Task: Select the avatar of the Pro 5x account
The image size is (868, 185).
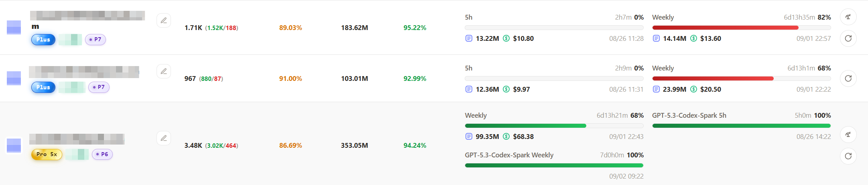Action: point(14,145)
